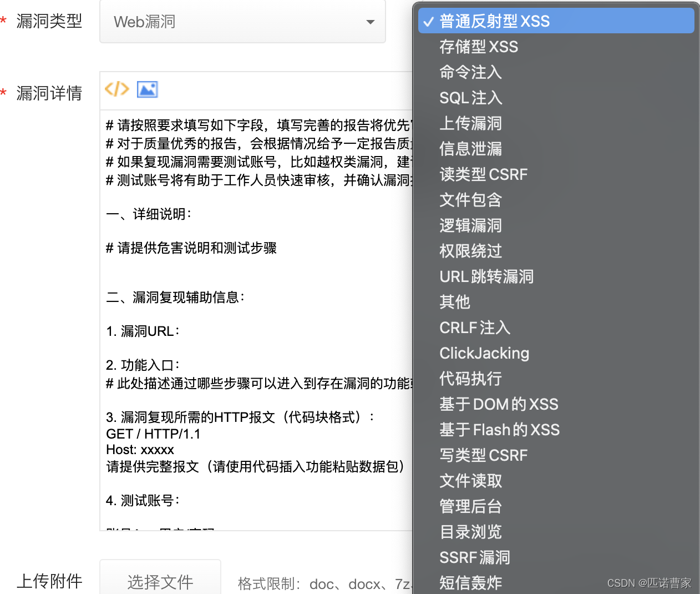Click the 2. 功能入口 line in editor
Image resolution: width=700 pixels, height=594 pixels.
[143, 365]
